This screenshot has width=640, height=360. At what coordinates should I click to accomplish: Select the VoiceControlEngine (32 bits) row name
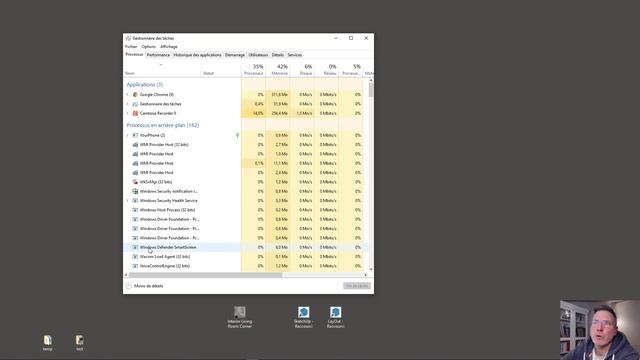(x=164, y=266)
